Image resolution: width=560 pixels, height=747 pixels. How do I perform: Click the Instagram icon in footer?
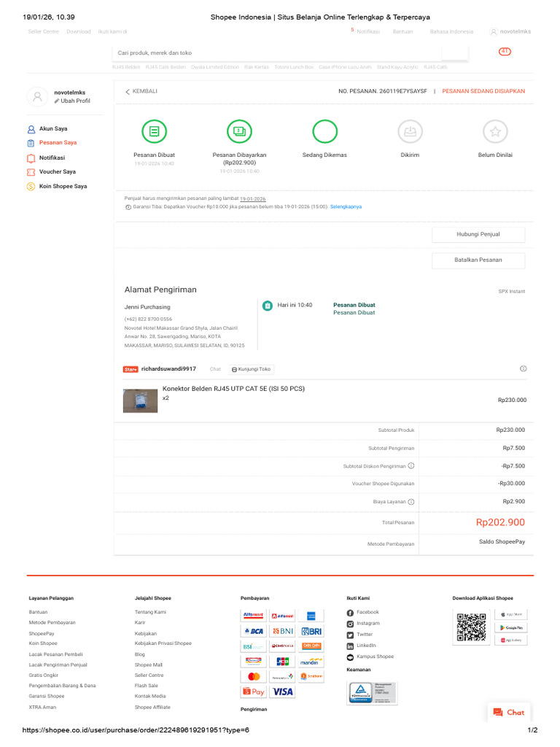(x=350, y=624)
